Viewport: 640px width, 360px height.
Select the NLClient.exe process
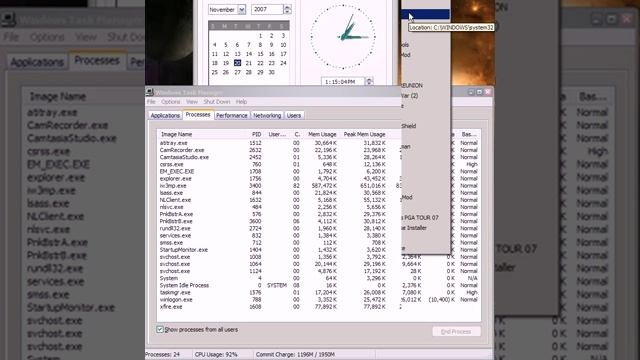pos(318,200)
